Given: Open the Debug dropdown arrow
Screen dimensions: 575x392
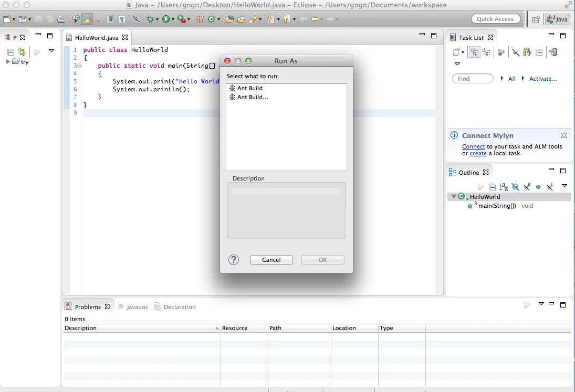Looking at the screenshot, I should click(x=157, y=19).
